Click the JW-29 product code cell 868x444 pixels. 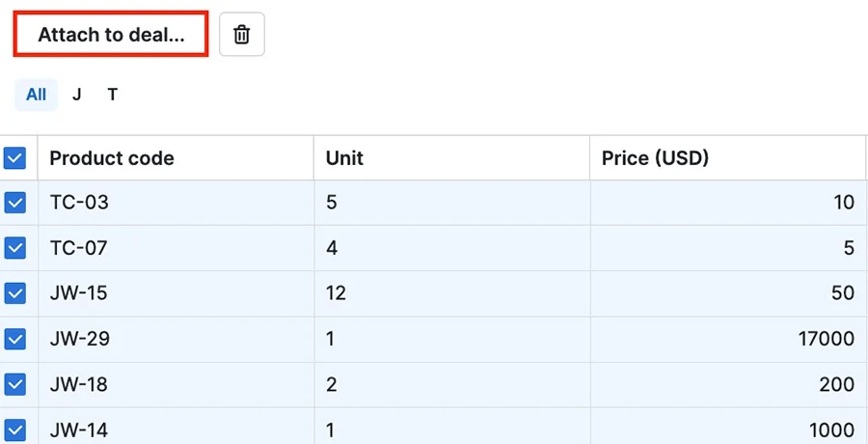(x=176, y=339)
